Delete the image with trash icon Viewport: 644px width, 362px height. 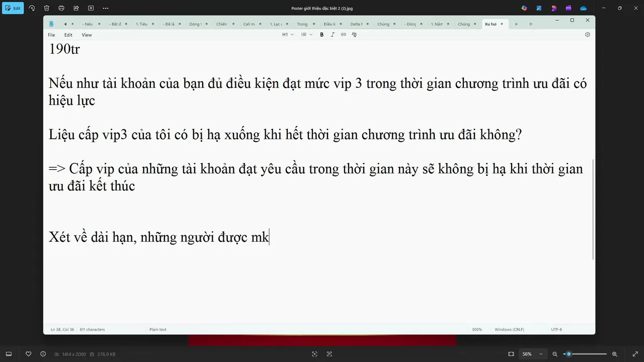(x=47, y=8)
